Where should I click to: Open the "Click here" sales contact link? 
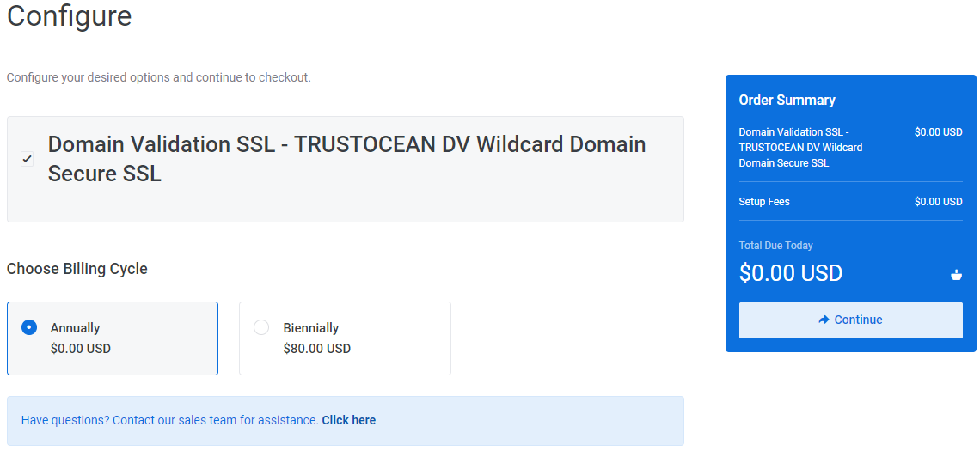(349, 420)
